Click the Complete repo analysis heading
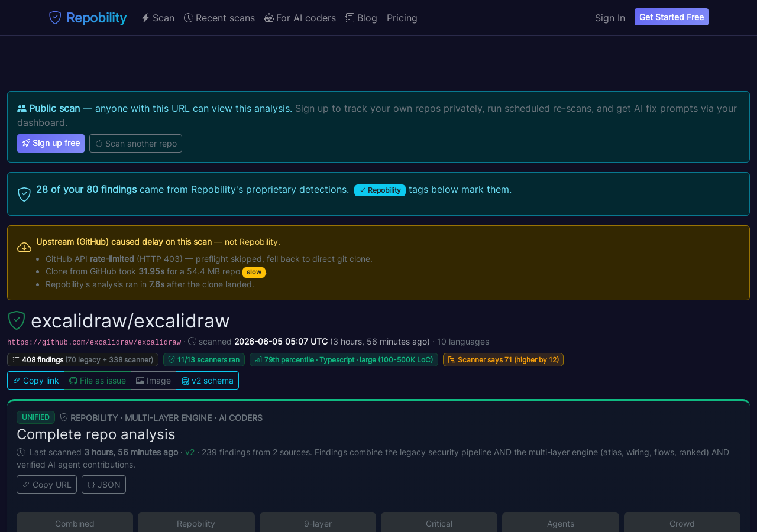The image size is (757, 532). tap(96, 434)
